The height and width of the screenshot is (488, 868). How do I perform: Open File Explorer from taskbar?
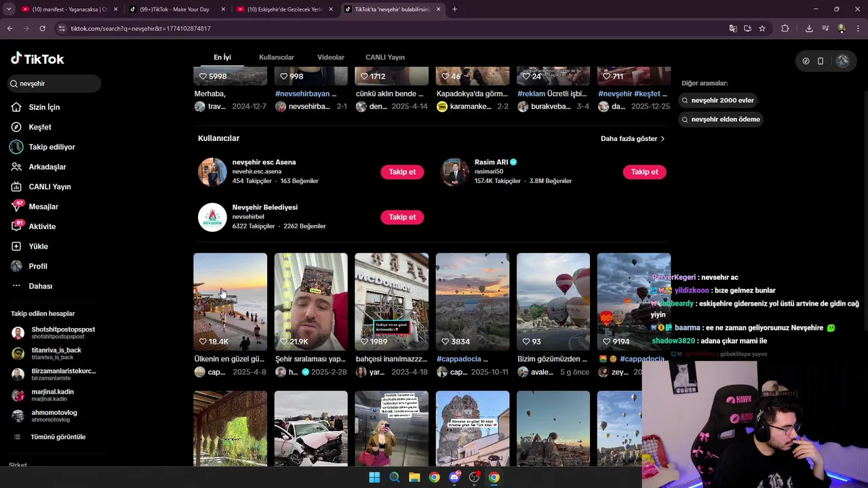click(414, 477)
